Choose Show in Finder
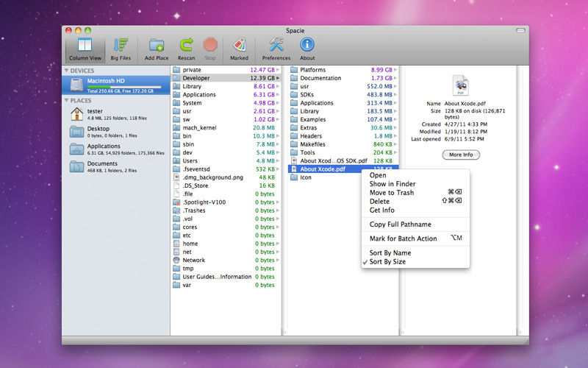 pyautogui.click(x=415, y=183)
